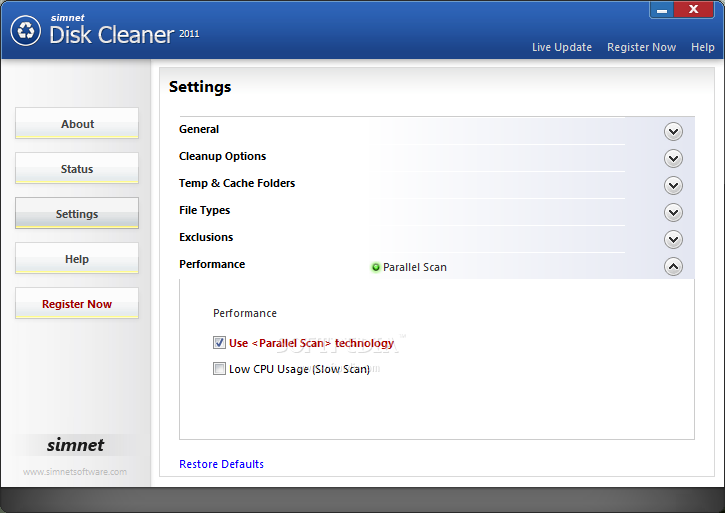Expand the Exclusions section chevron
This screenshot has width=725, height=513.
pos(673,240)
